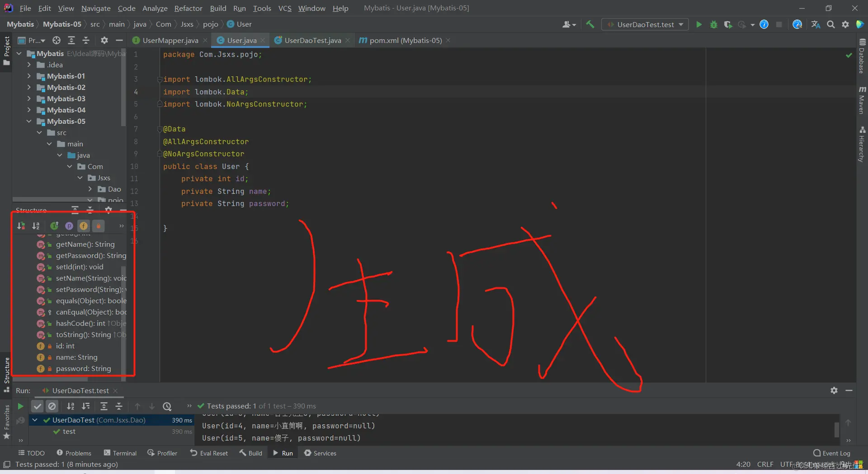Switch to the UserMapper.java tab
Image resolution: width=868 pixels, height=474 pixels.
tap(170, 40)
